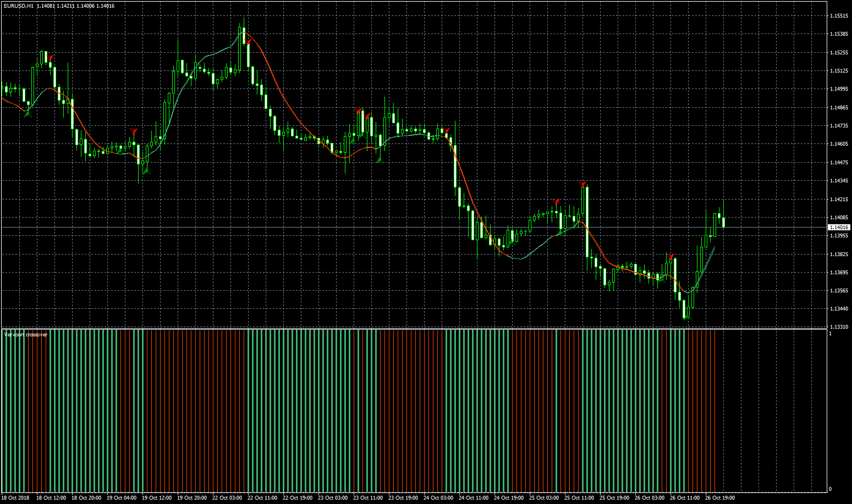Click the 18 Oct 12:00 time label
The image size is (852, 504).
[51, 498]
